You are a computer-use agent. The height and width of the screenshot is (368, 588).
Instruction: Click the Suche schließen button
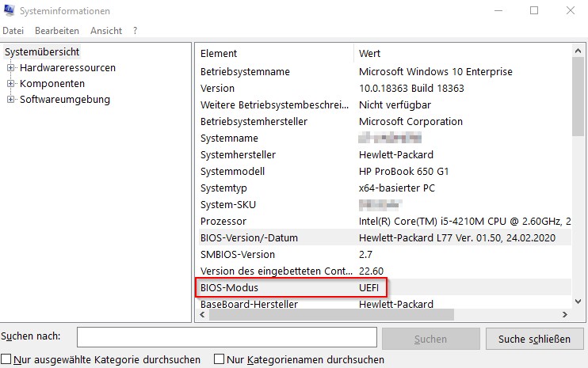pos(534,339)
